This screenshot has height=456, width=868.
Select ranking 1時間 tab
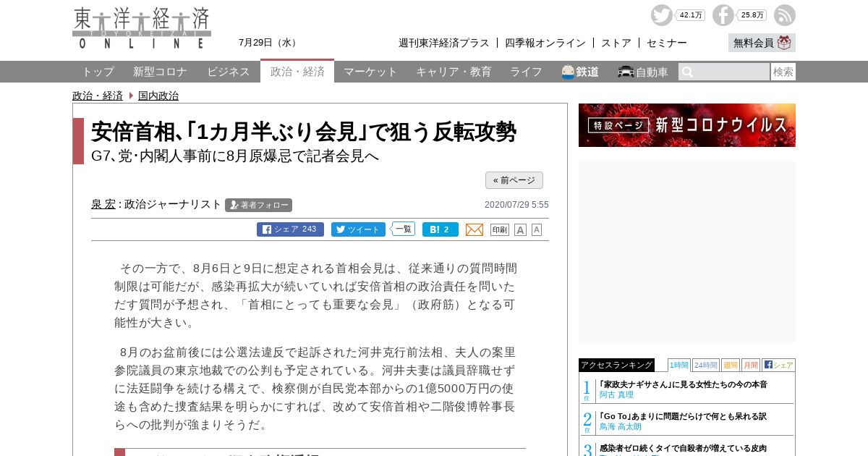point(679,365)
